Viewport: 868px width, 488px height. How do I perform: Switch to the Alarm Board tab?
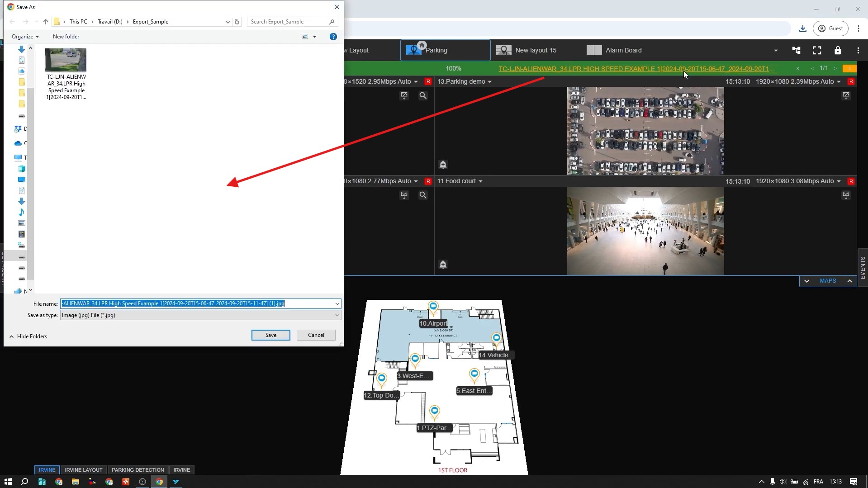click(623, 50)
